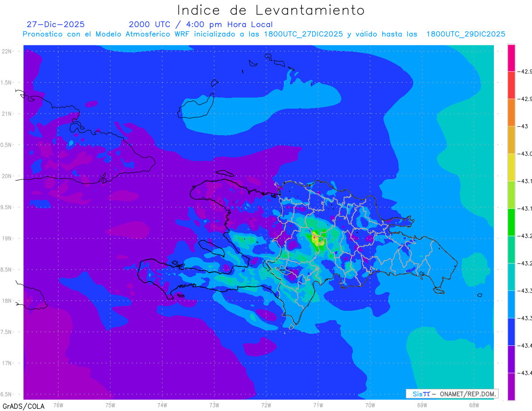Click the '18N' latitude label
Screen dimensions: 532x411
coord(8,301)
